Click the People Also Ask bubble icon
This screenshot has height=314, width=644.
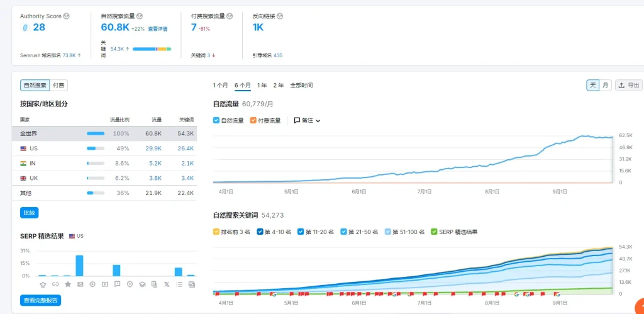117,284
